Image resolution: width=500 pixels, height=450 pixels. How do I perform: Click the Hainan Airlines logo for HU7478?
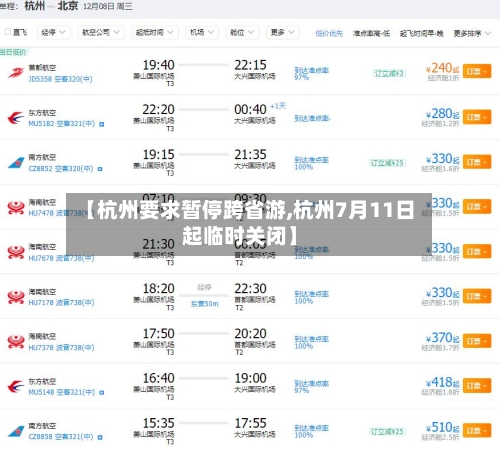pos(16,207)
